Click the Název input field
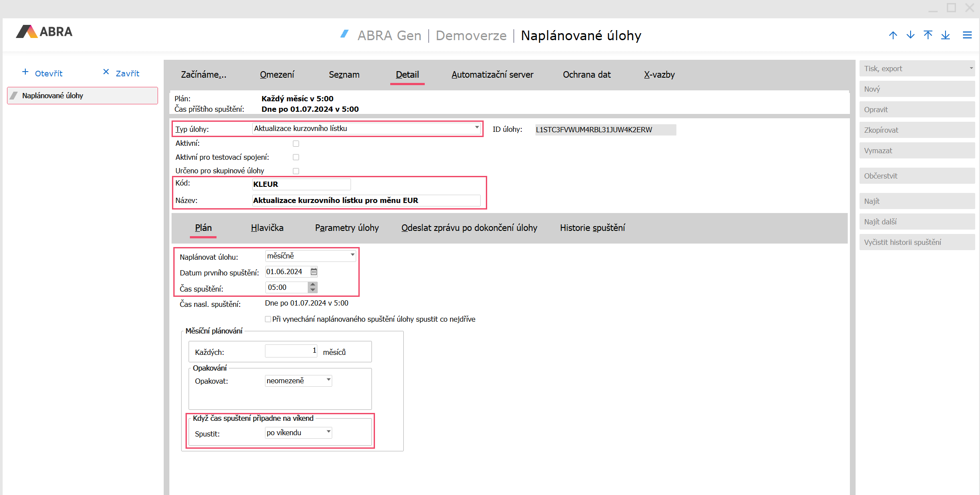 (x=366, y=200)
